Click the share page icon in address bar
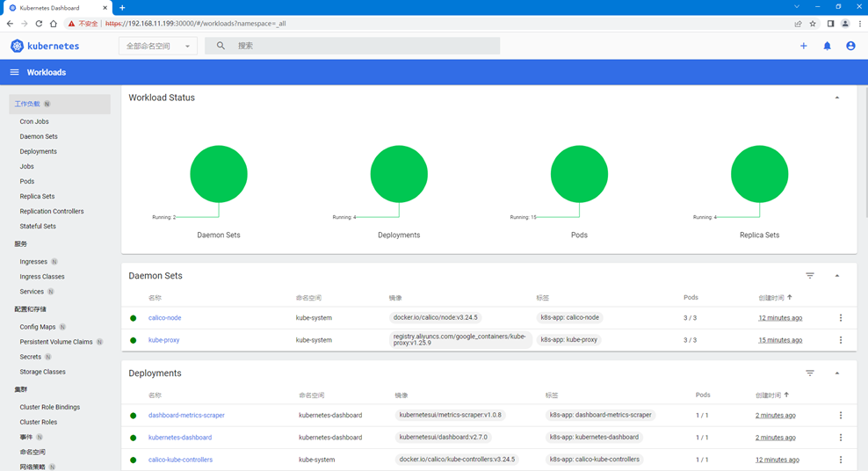Viewport: 868px width, 471px height. click(x=798, y=23)
